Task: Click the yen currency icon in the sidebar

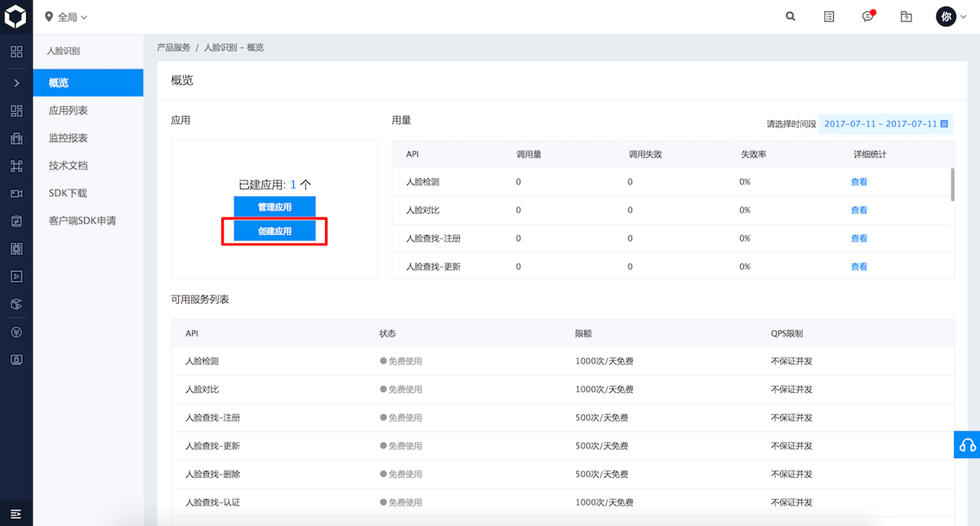Action: coord(16,332)
